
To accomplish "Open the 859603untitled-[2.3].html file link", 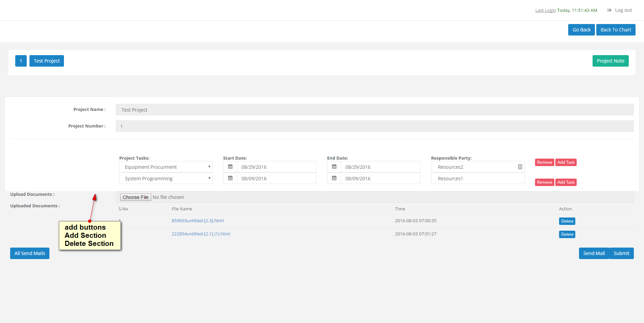I will click(x=198, y=221).
